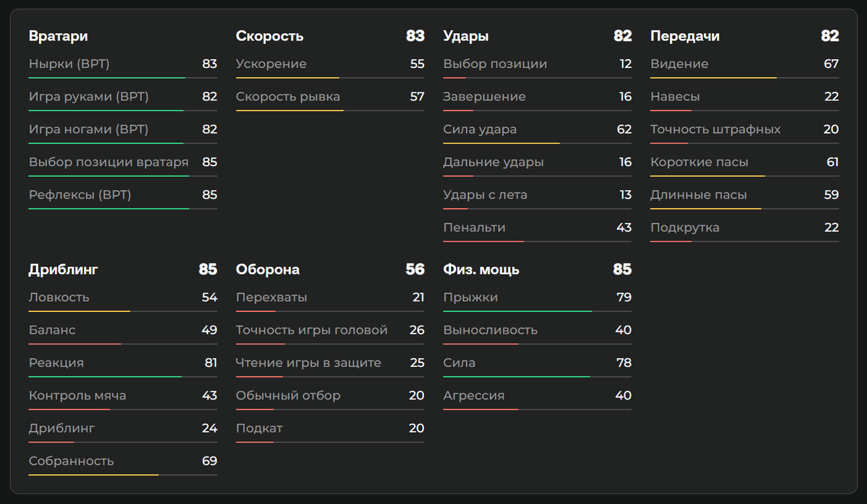Click the Прыжки value 79
The image size is (867, 504).
pos(624,297)
